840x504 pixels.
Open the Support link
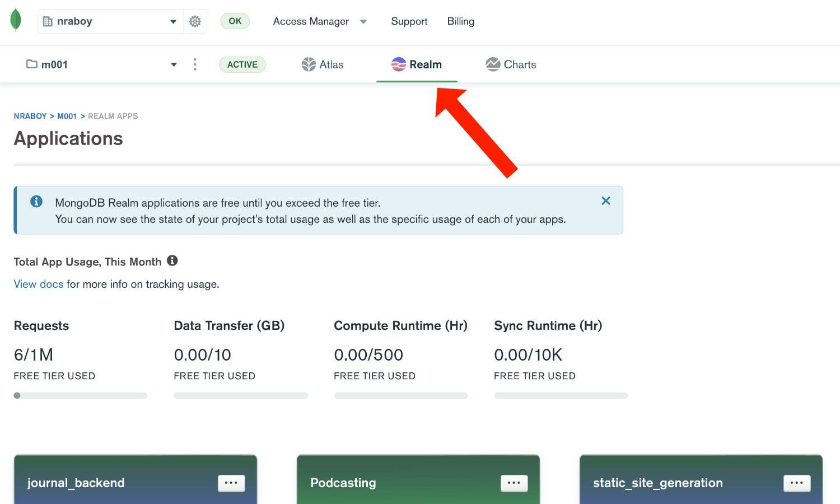pyautogui.click(x=409, y=21)
